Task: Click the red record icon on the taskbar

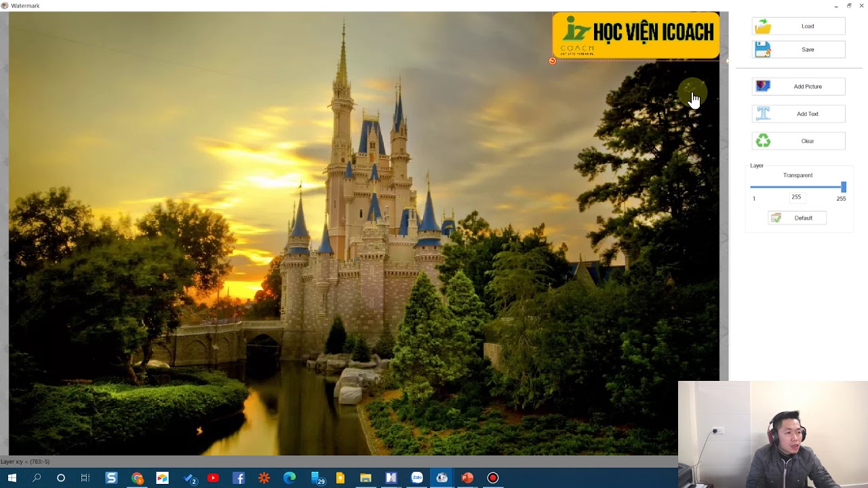Action: point(493,478)
